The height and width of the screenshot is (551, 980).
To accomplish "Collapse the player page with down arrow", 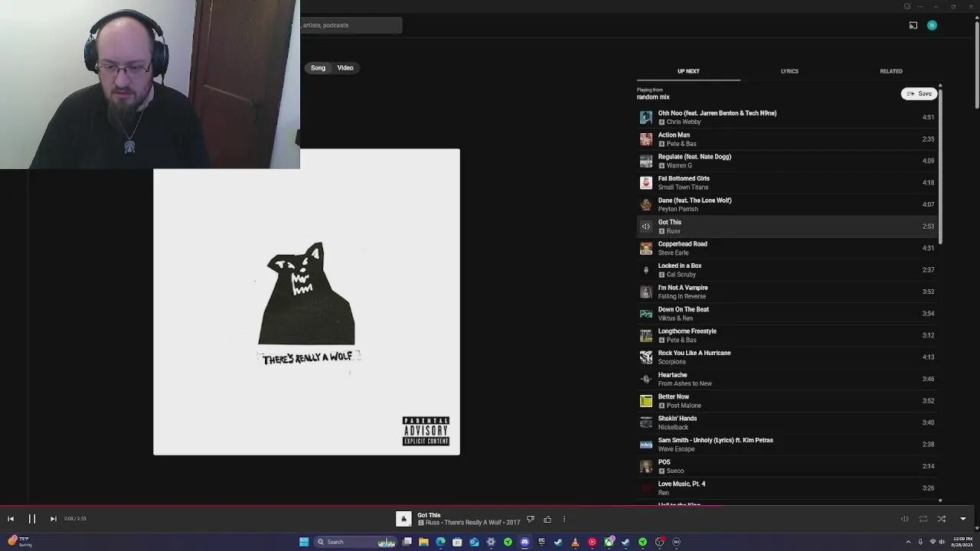I will pyautogui.click(x=963, y=519).
